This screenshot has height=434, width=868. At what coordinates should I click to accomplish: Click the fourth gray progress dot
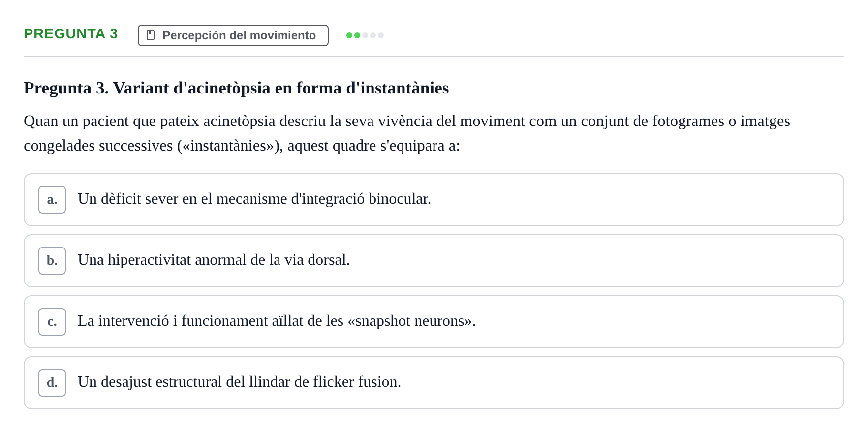(x=373, y=35)
